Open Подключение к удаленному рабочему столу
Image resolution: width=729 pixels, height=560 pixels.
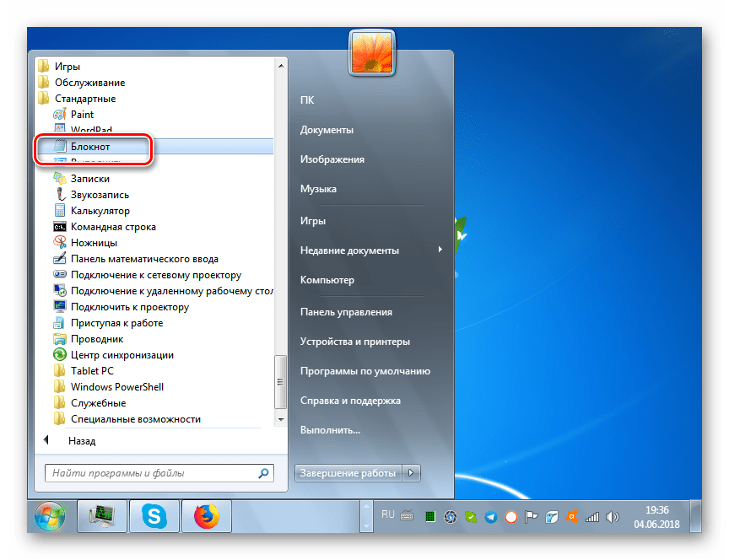coord(163,291)
